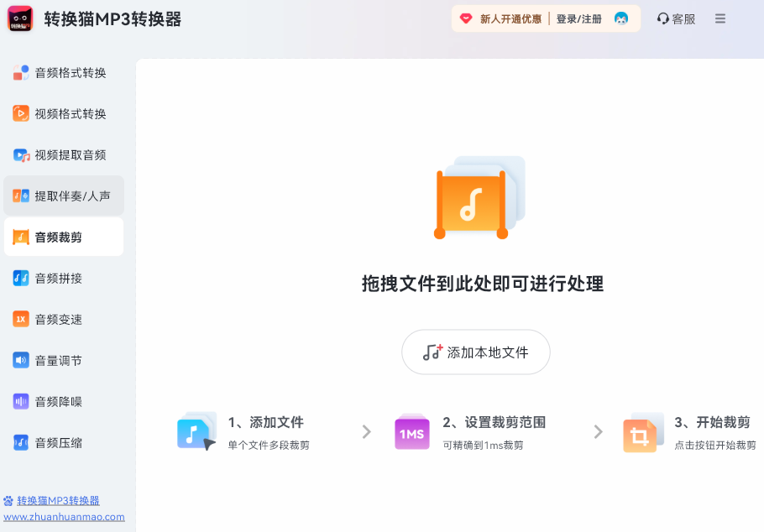Click the 转换猫 app logo
764x532 pixels.
point(18,18)
